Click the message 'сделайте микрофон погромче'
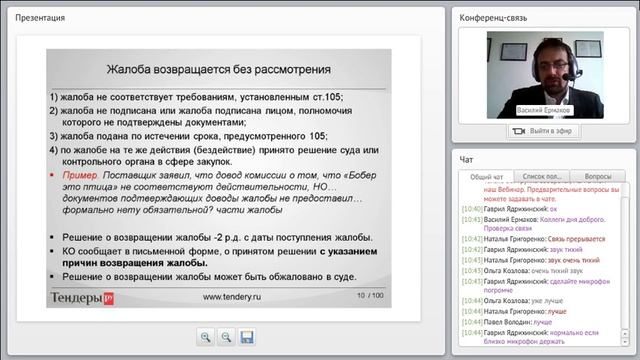The width and height of the screenshot is (640, 360). point(547,286)
